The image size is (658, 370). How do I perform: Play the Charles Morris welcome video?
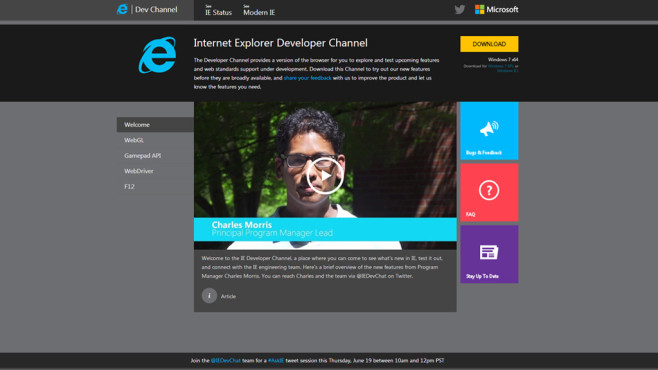click(325, 176)
